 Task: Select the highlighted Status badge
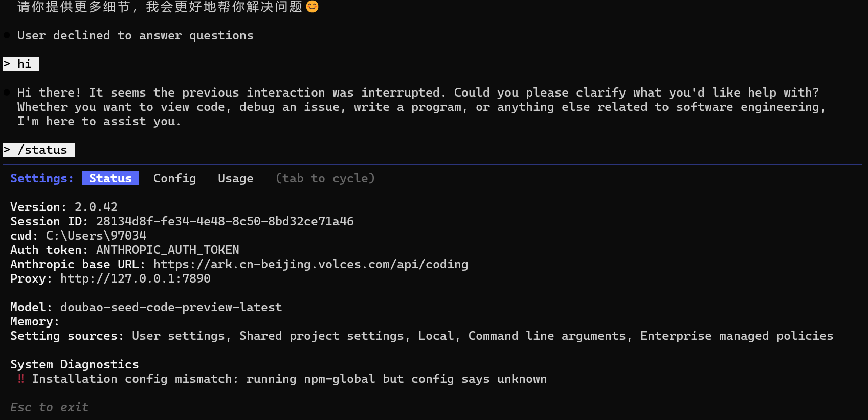[x=110, y=178]
